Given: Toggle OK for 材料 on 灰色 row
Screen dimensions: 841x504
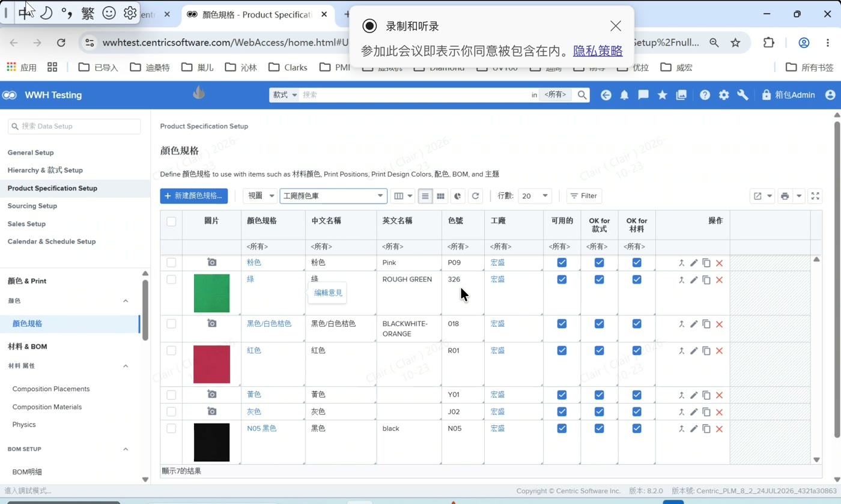Looking at the screenshot, I should click(x=637, y=411).
